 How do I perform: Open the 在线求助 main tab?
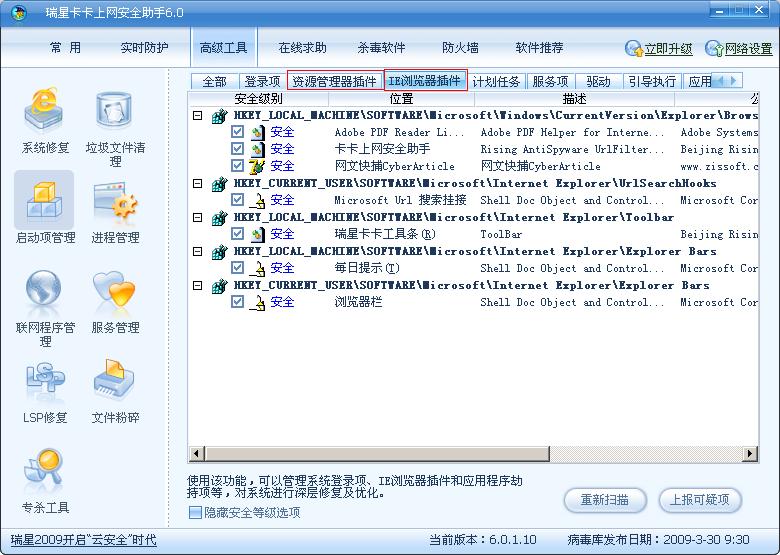click(x=302, y=48)
